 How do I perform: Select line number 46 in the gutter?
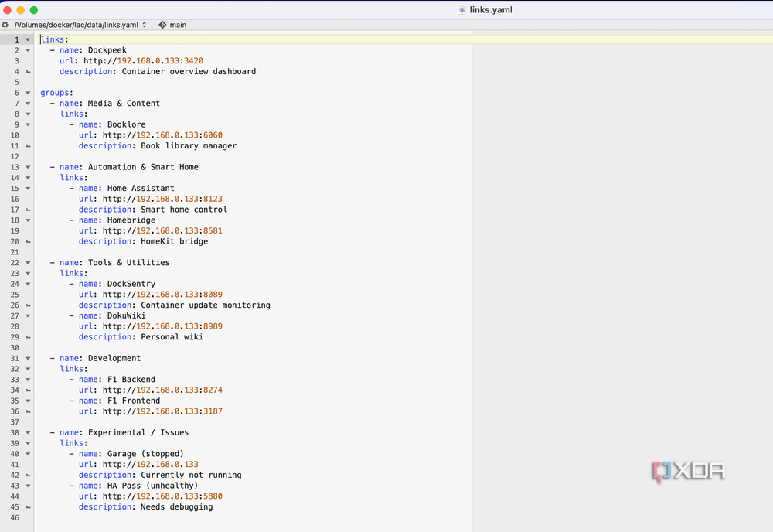pyautogui.click(x=15, y=518)
